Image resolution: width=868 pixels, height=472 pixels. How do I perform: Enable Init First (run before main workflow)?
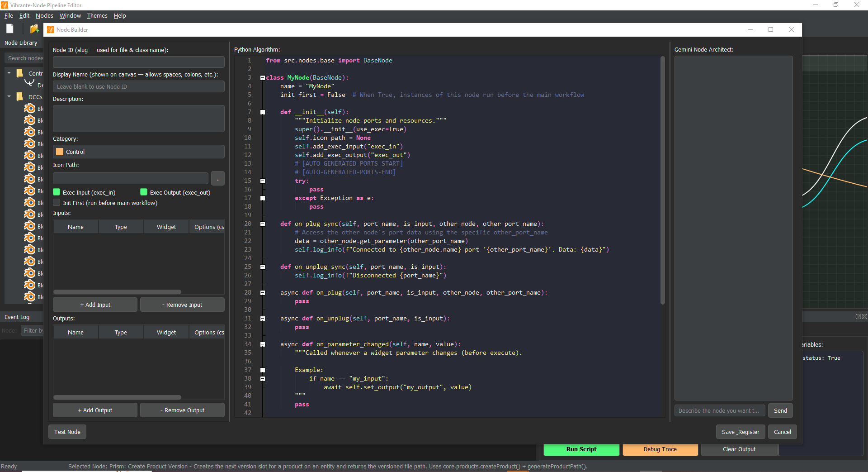57,202
